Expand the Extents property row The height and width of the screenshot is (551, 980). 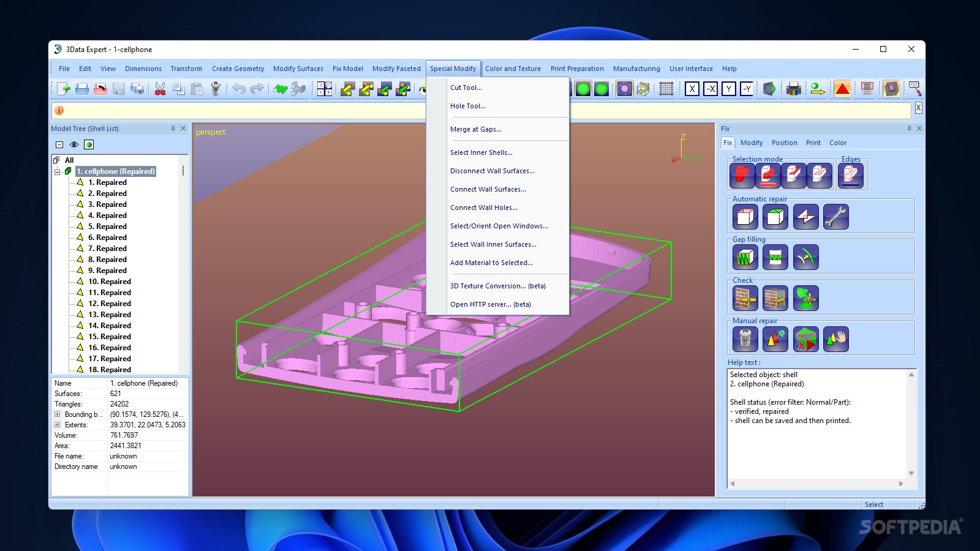click(58, 425)
